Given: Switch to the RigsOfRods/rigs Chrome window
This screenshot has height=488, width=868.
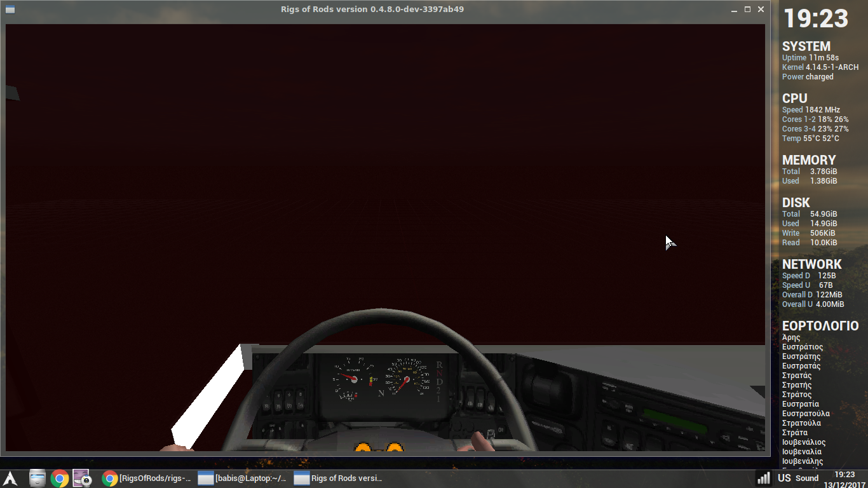Looking at the screenshot, I should coord(147,478).
